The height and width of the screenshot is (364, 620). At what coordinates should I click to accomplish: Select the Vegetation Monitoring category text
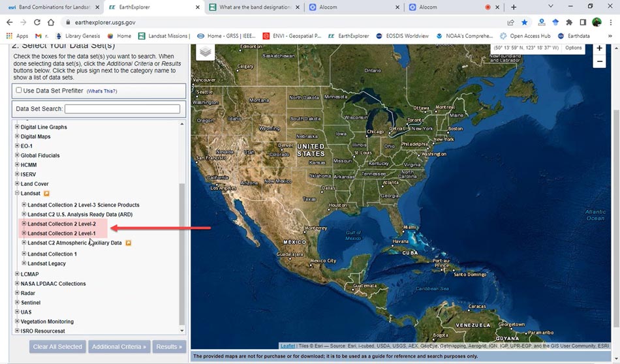click(47, 322)
